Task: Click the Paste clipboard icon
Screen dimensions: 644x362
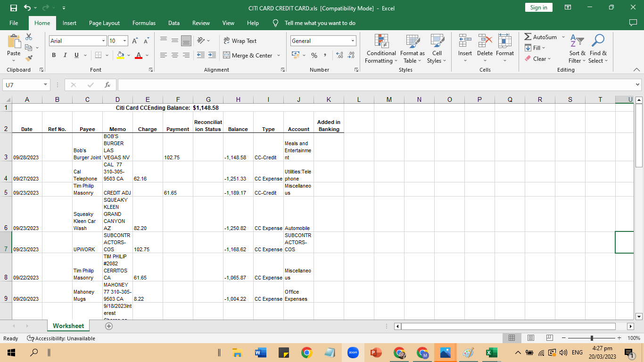Action: pos(14,41)
